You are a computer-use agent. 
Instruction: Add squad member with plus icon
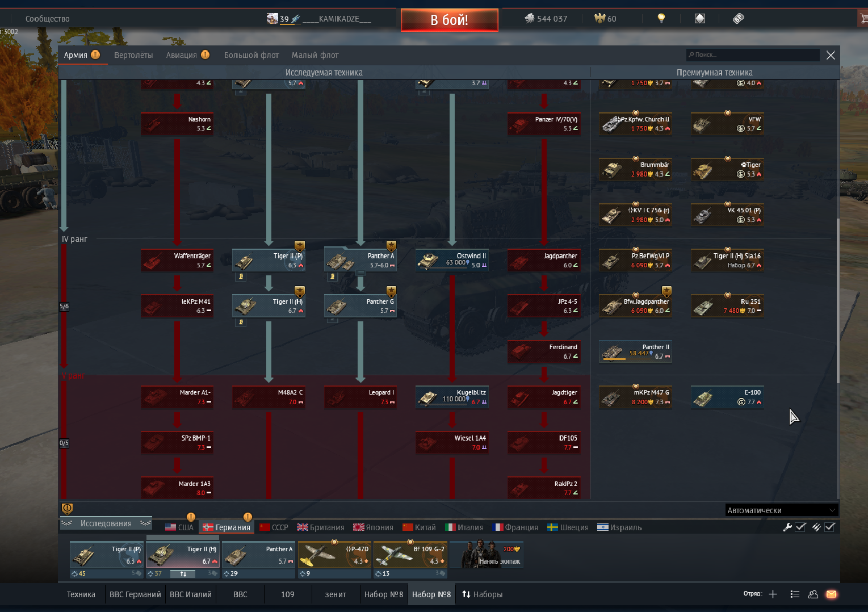click(x=773, y=594)
